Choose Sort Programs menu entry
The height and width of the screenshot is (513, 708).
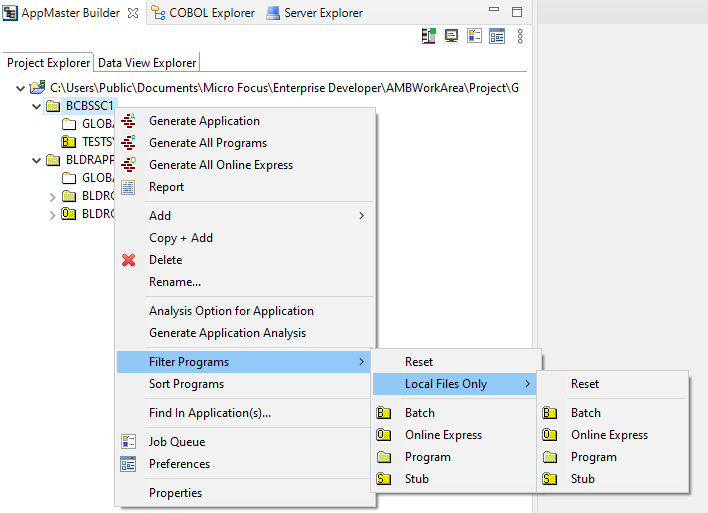[x=246, y=384]
